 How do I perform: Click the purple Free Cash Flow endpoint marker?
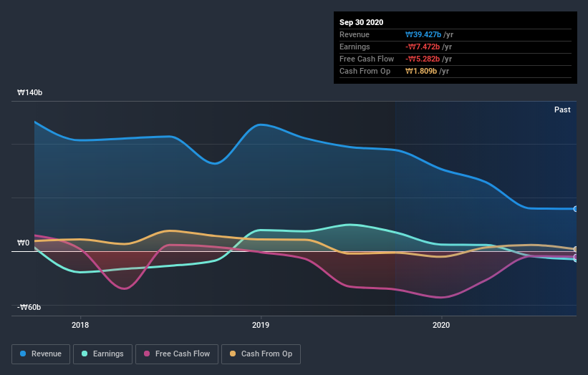[575, 257]
